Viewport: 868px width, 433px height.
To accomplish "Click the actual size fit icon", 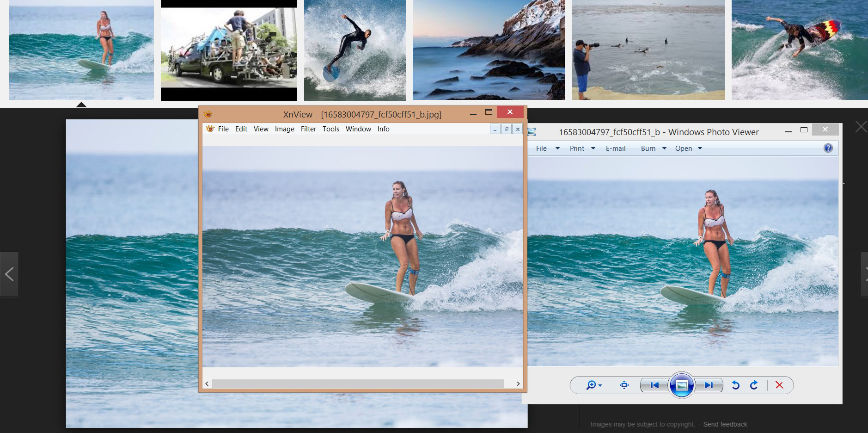I will [x=624, y=385].
